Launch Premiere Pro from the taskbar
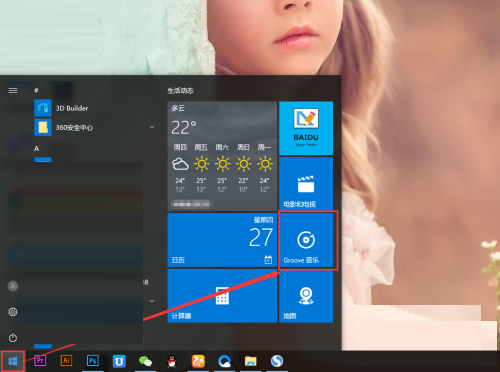500x372 pixels. point(40,361)
